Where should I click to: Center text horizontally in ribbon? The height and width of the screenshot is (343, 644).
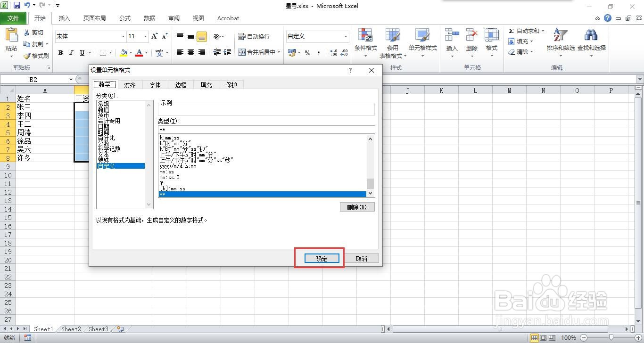191,52
